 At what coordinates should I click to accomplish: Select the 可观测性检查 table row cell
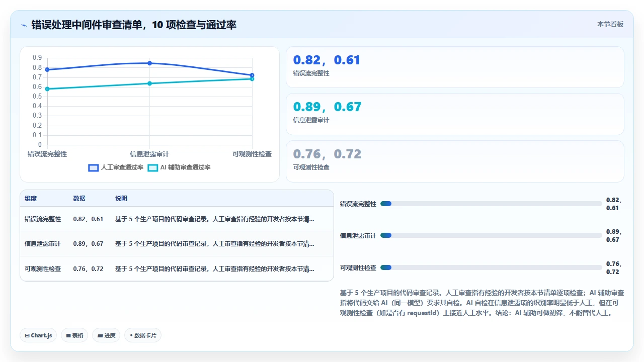(43, 269)
